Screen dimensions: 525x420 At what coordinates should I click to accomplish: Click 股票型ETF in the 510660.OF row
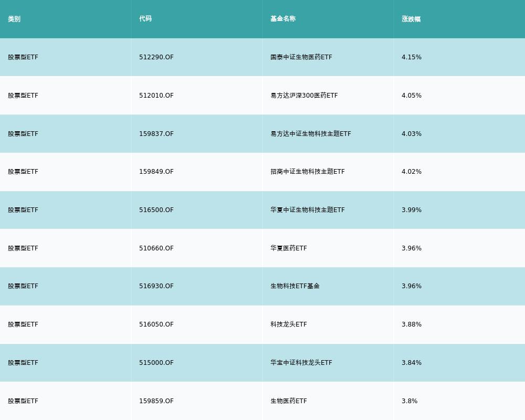(23, 248)
